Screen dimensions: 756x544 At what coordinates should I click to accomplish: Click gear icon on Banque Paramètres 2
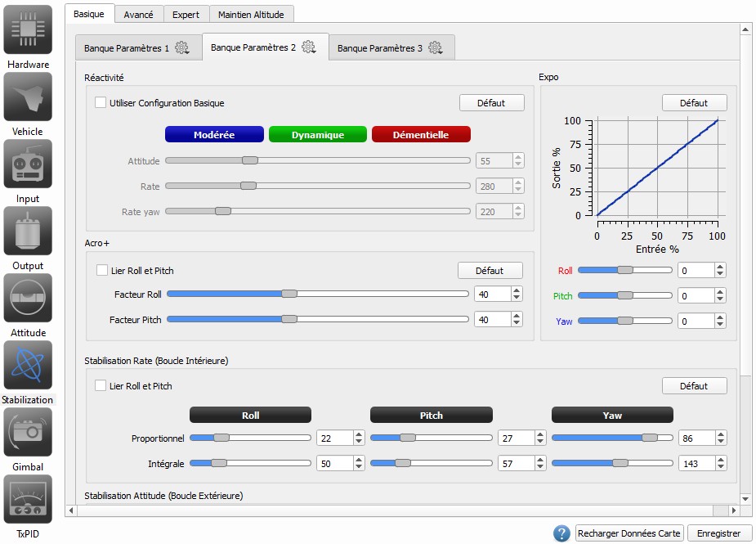[x=309, y=47]
